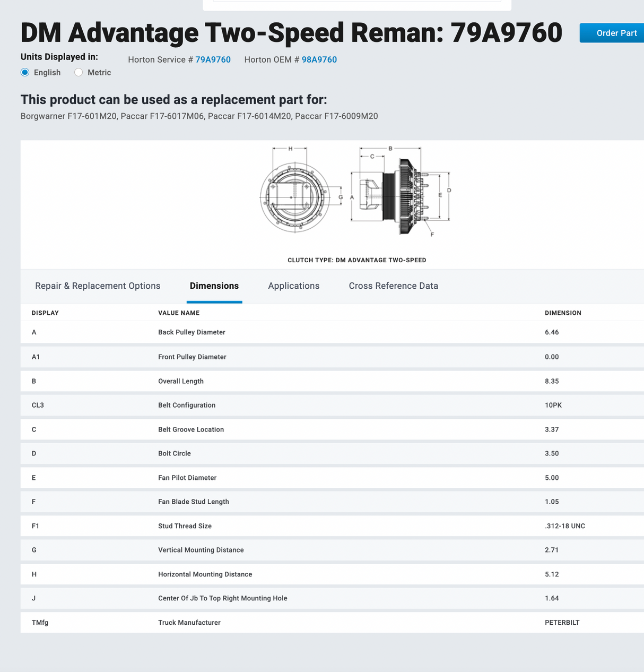This screenshot has width=644, height=672.
Task: Click the 2.71 dimension value
Action: (552, 550)
